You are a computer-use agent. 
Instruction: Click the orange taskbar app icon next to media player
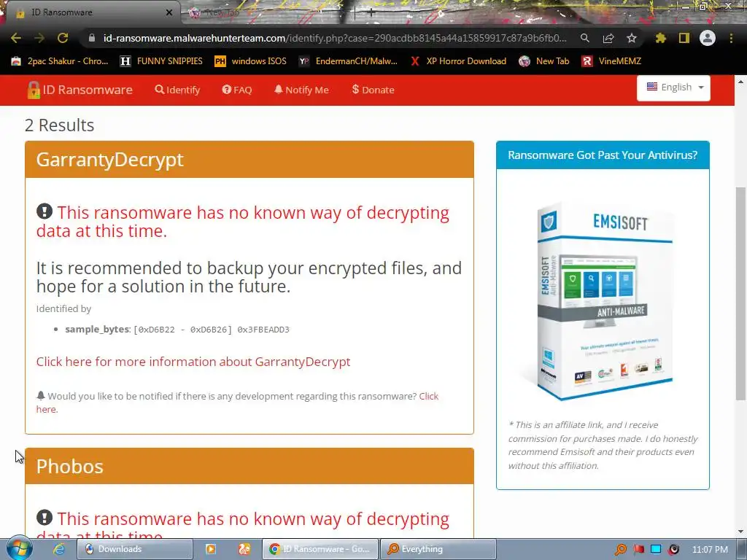244,549
